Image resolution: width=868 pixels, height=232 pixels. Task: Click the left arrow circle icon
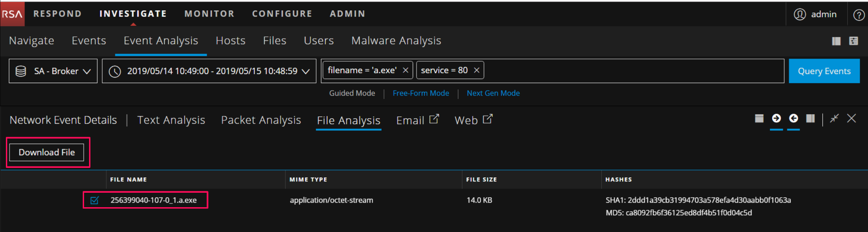tap(793, 118)
